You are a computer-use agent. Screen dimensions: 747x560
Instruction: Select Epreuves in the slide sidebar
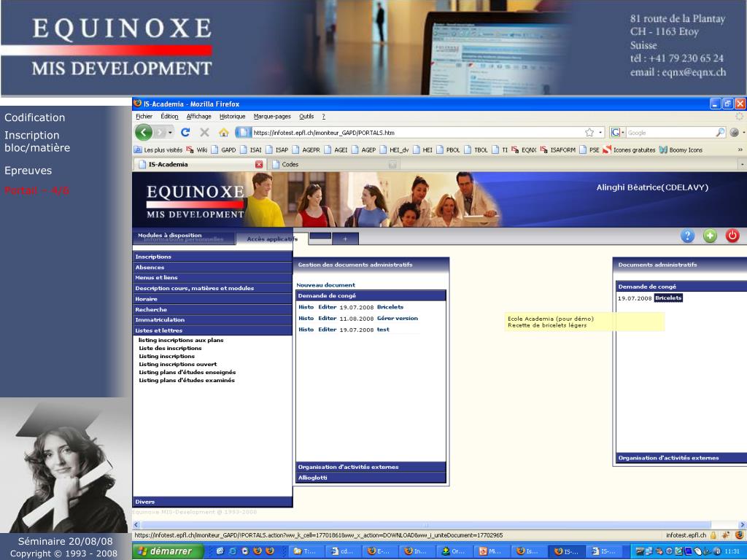click(28, 171)
